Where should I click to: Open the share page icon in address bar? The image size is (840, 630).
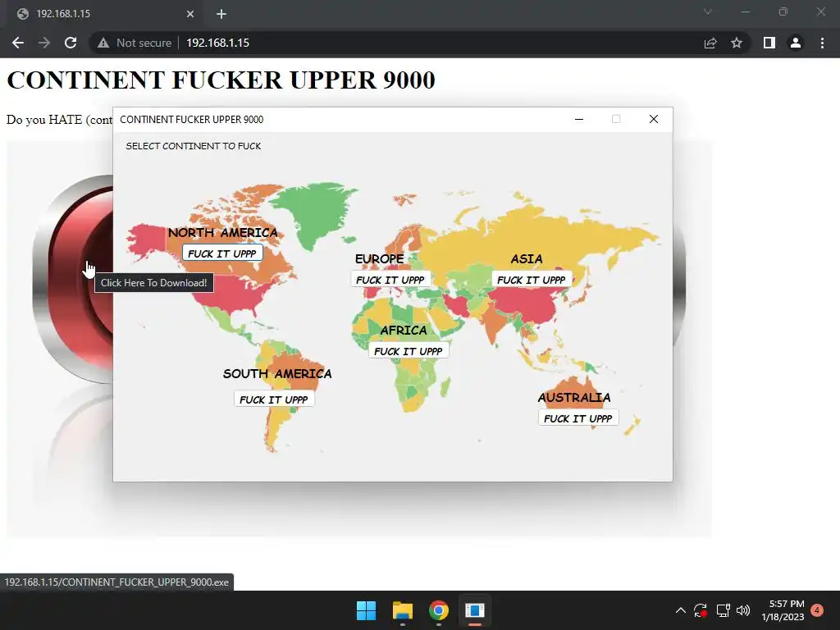coord(710,43)
